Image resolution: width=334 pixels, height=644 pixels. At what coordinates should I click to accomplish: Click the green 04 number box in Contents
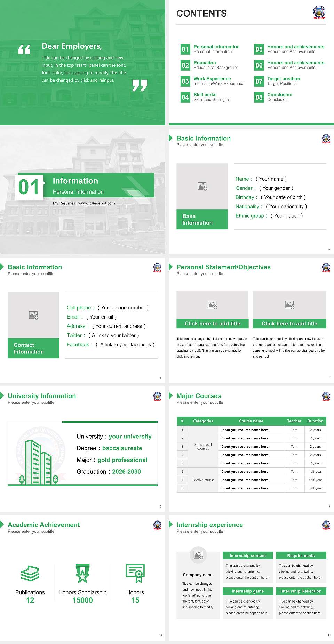point(185,97)
